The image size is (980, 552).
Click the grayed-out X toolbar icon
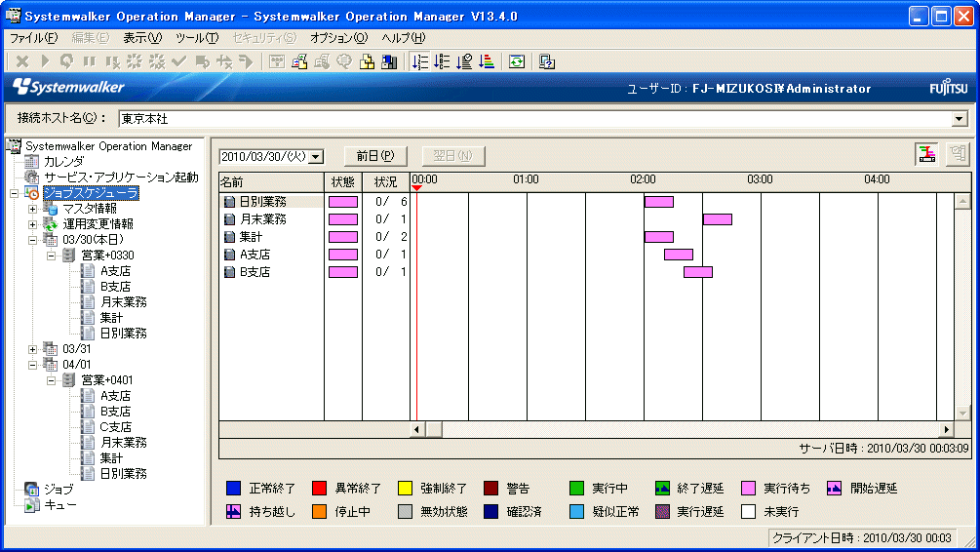[22, 61]
